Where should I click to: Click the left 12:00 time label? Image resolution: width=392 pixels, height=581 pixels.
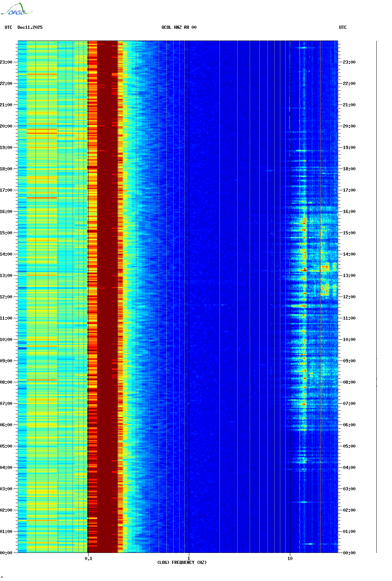pos(6,297)
